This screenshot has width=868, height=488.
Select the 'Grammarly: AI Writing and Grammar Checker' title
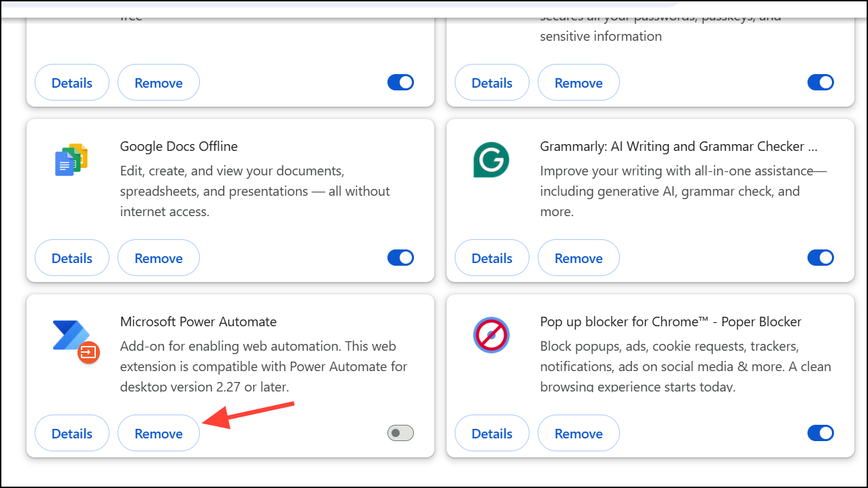(x=679, y=146)
